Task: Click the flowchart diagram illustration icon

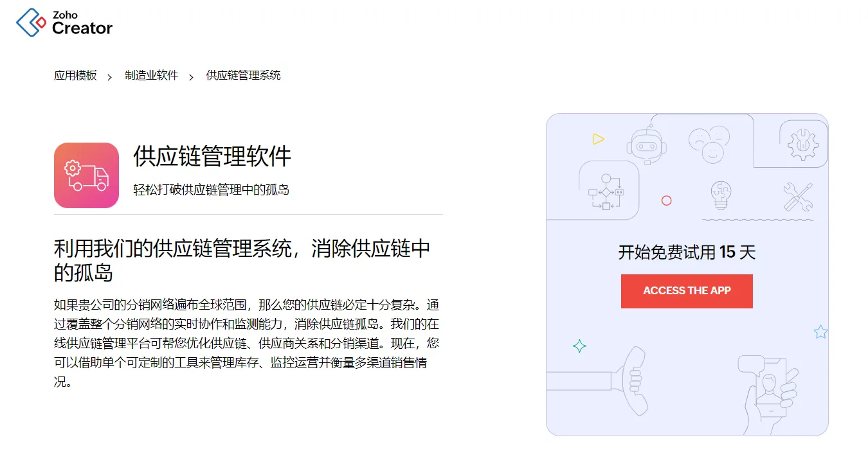Action: [x=606, y=191]
